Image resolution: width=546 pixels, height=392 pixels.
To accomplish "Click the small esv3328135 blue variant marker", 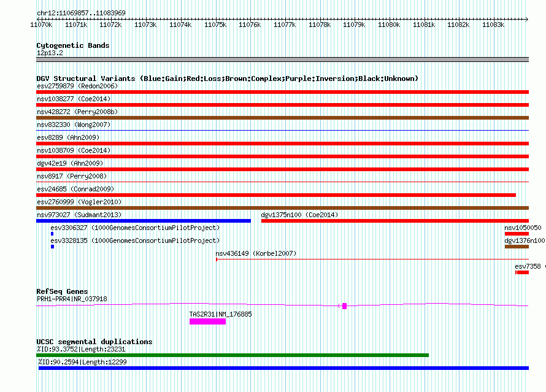I will (x=52, y=247).
